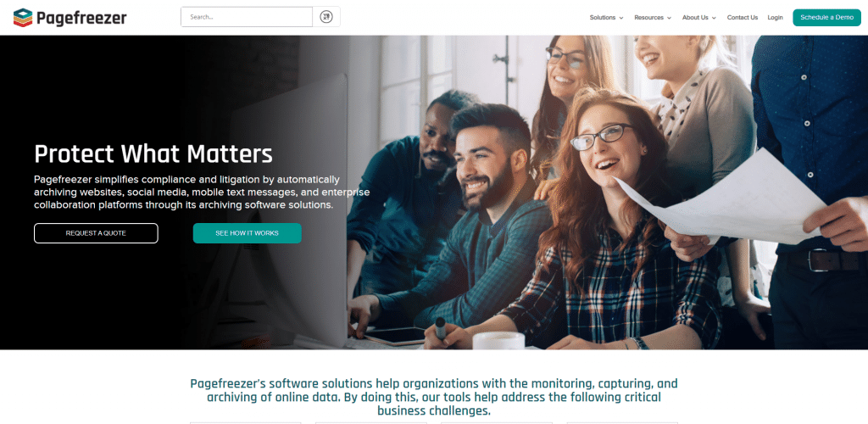The width and height of the screenshot is (868, 424).
Task: Click the chevron next to Resources
Action: click(x=670, y=18)
